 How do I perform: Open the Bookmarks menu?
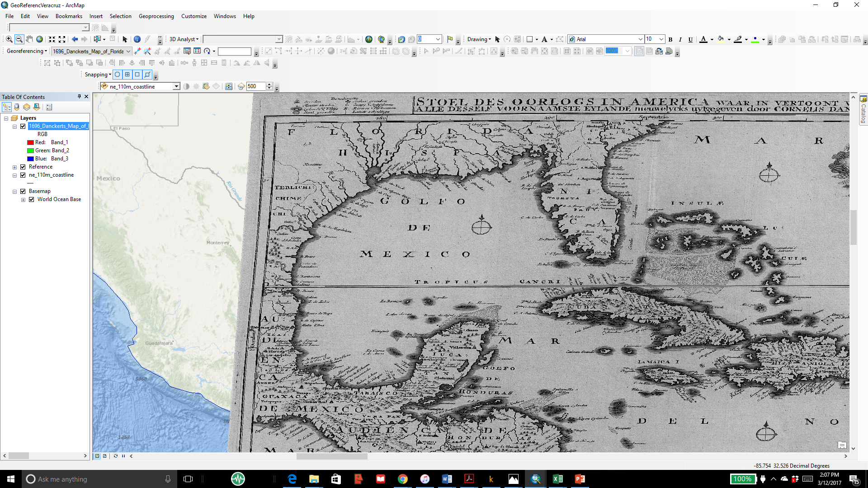pos(69,16)
